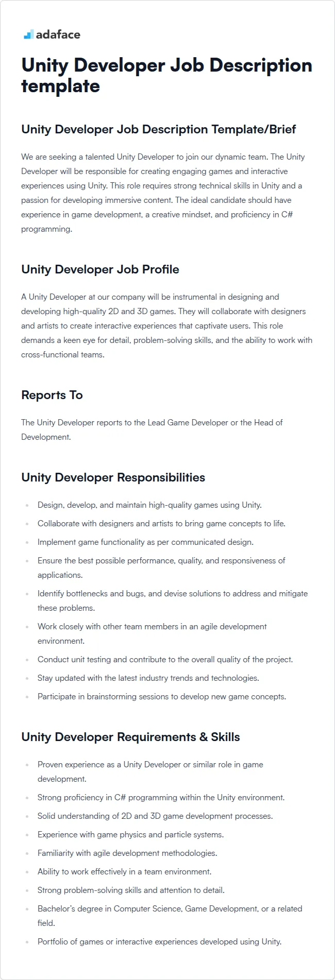335x980 pixels.
Task: Click bullet 'Stay updated with the latest industry trends'
Action: 148,678
